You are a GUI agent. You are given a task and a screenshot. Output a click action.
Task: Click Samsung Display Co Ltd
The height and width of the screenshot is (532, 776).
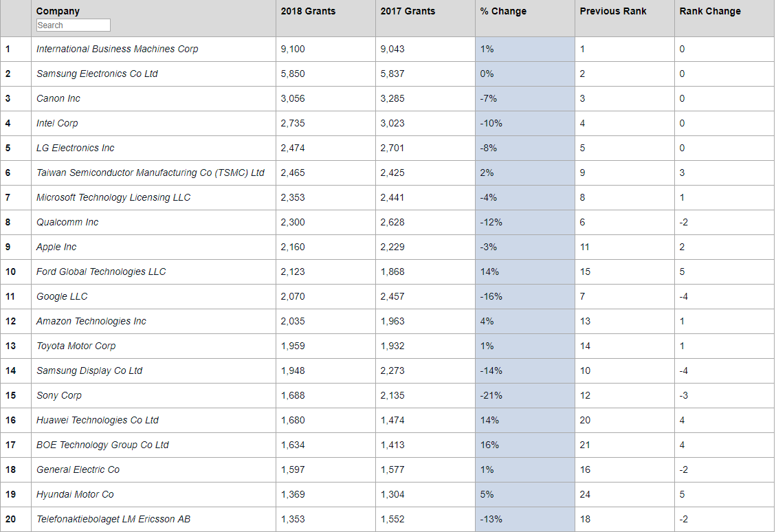tap(89, 370)
